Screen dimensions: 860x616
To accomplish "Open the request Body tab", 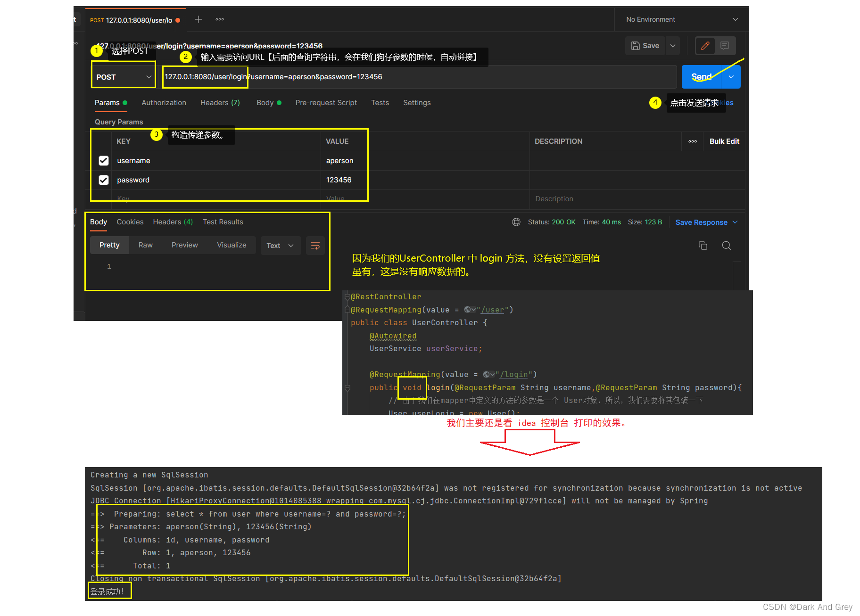I will click(x=269, y=103).
